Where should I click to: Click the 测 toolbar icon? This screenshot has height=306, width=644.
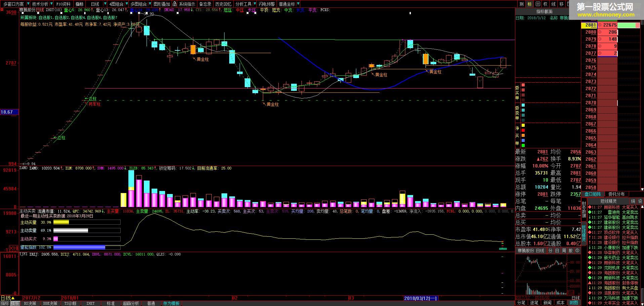tap(521, 4)
